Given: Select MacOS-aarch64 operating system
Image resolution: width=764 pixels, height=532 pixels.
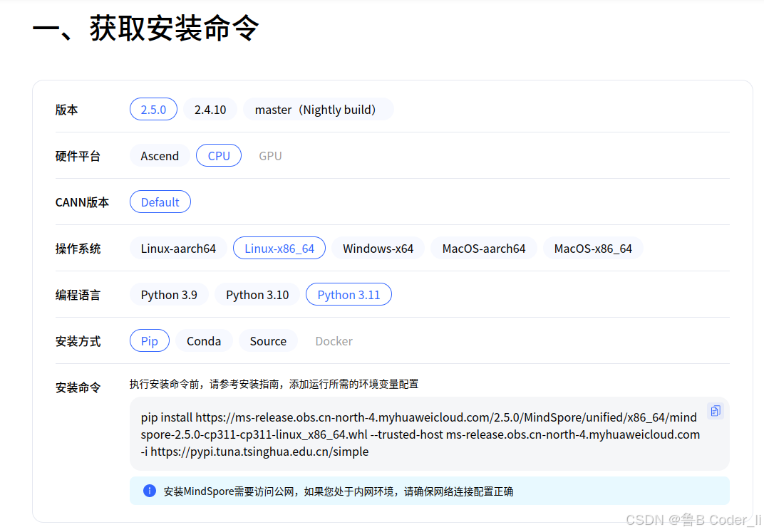Looking at the screenshot, I should [484, 249].
